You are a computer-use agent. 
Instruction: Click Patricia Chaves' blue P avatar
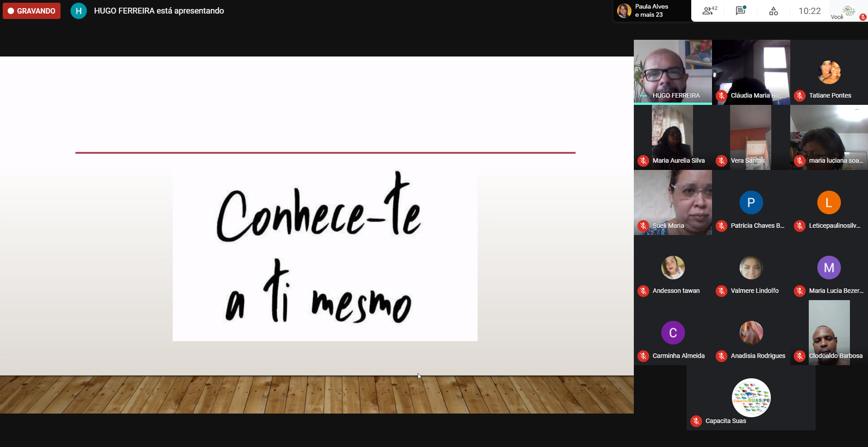[751, 202]
